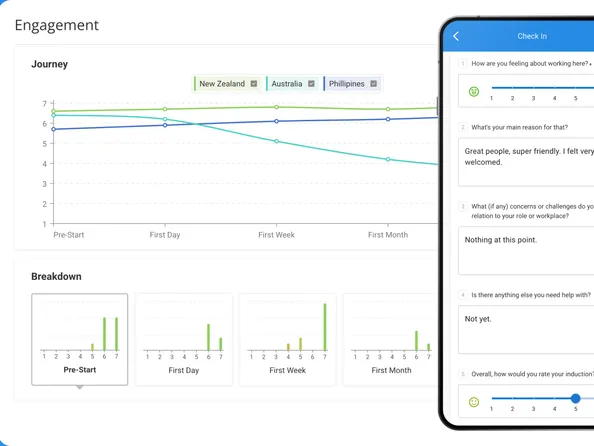Click 'What's your main reason for that?' question

pyautogui.click(x=519, y=127)
